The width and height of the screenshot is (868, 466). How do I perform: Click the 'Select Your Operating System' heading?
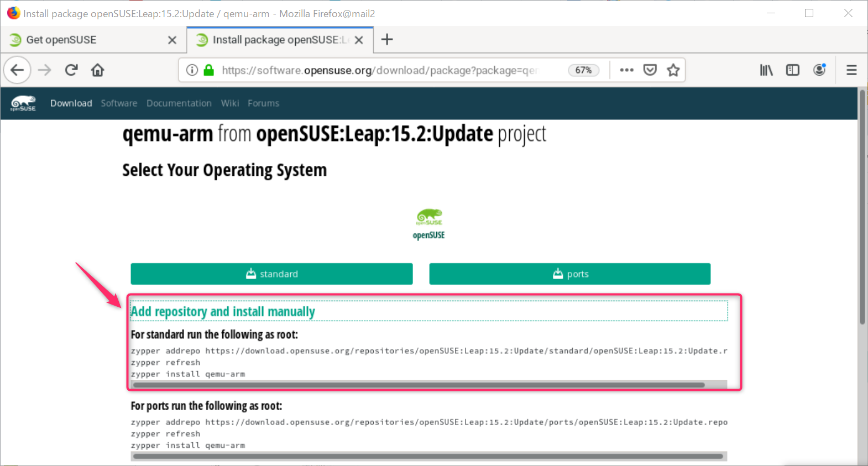pos(224,170)
